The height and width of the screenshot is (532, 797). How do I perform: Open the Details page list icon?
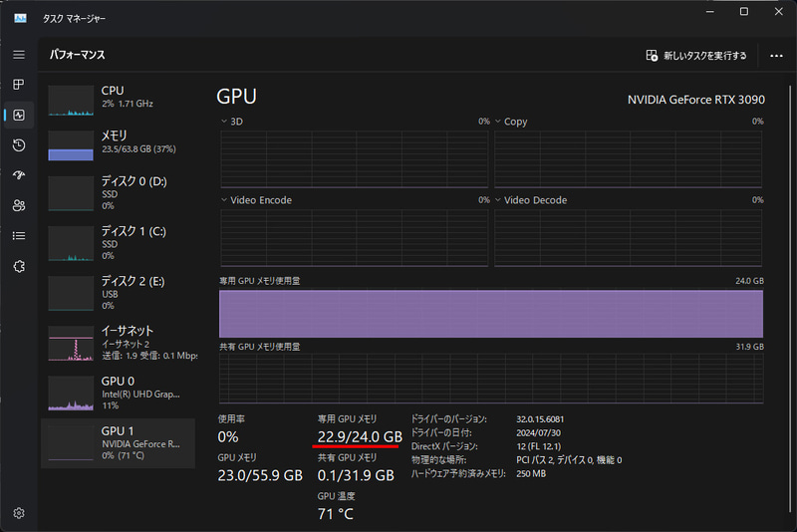19,236
